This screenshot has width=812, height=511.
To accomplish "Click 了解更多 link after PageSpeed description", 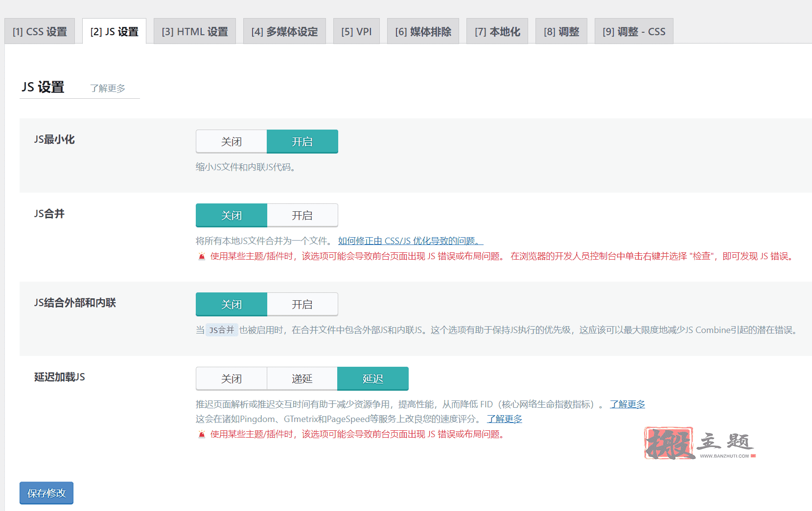I will 505,419.
